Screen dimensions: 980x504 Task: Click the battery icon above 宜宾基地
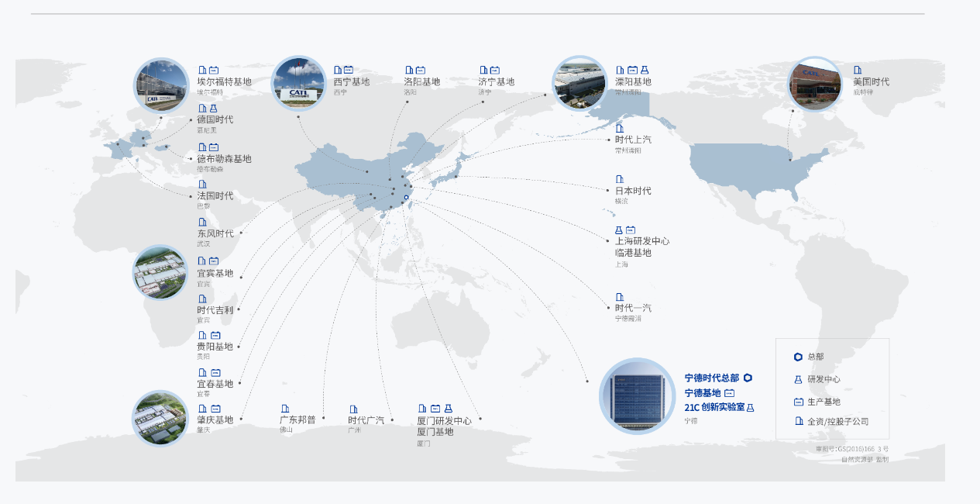click(214, 261)
